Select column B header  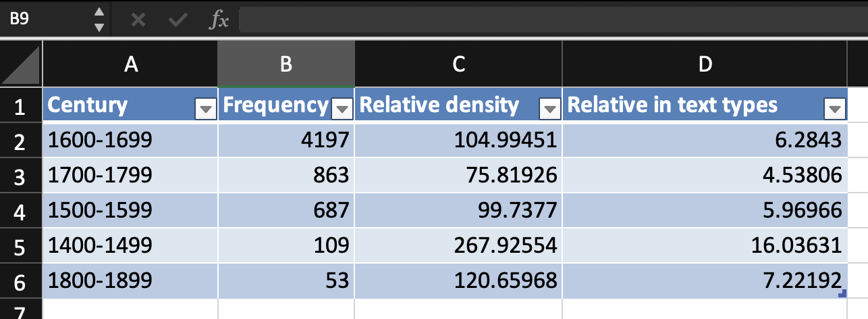point(286,64)
